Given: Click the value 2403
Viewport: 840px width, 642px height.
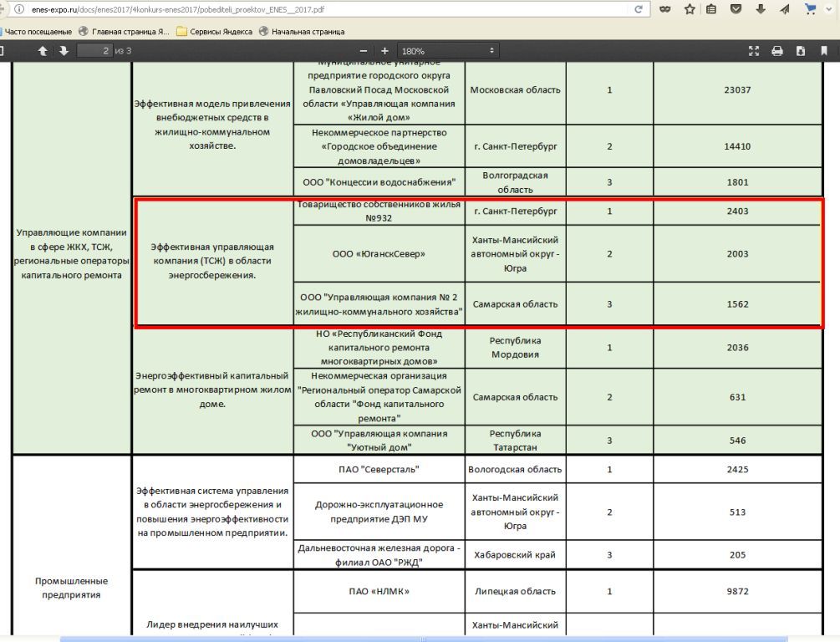Looking at the screenshot, I should [737, 211].
